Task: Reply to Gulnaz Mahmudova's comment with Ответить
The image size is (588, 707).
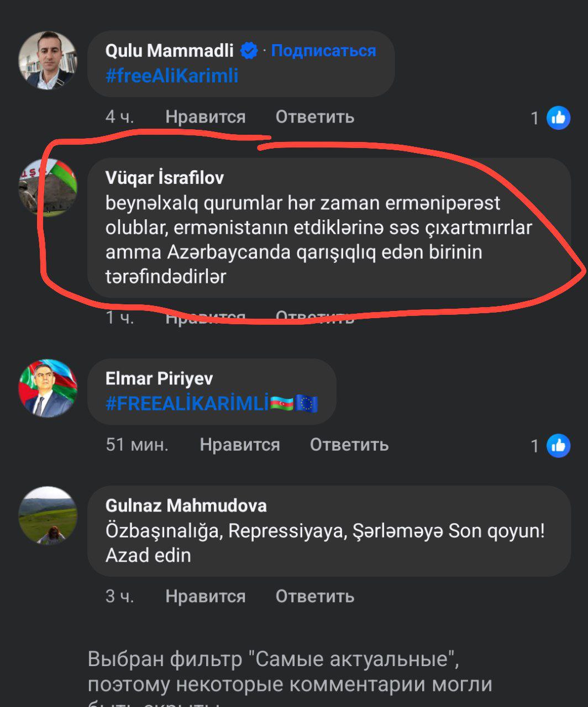Action: tap(314, 597)
